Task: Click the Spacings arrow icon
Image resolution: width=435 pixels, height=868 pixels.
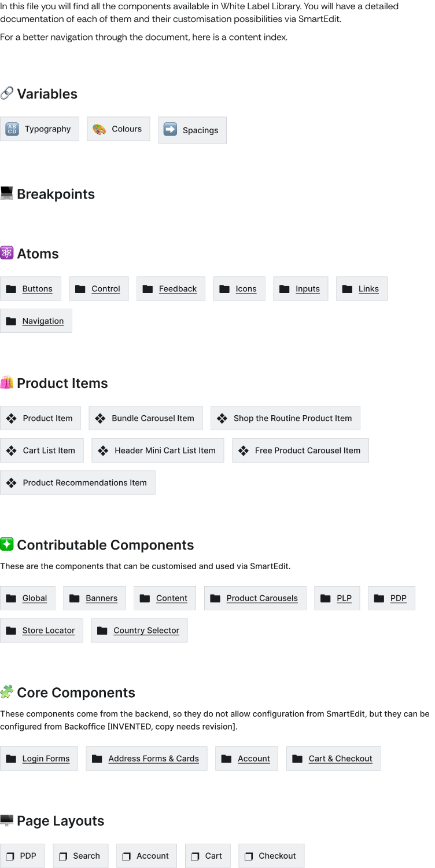Action: click(x=170, y=129)
